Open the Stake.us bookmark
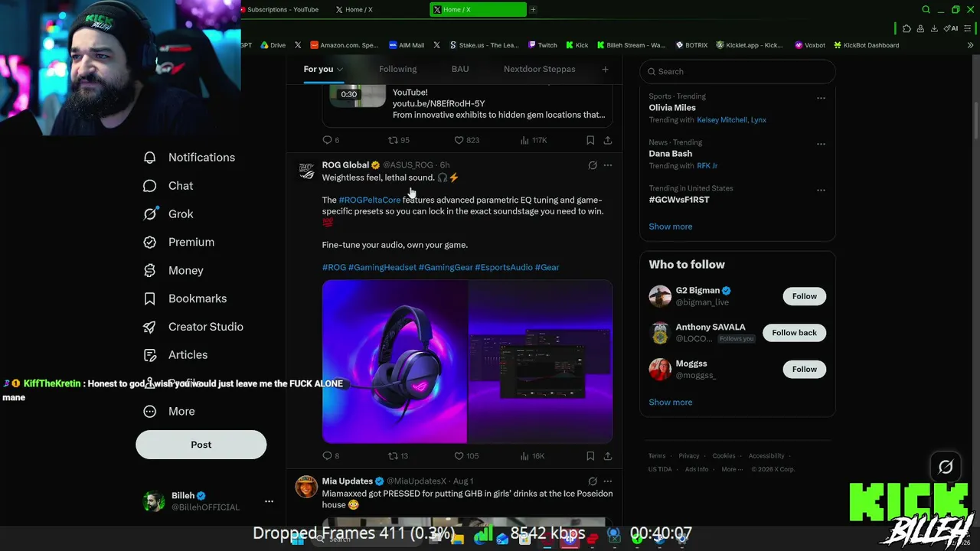The width and height of the screenshot is (980, 551). point(484,45)
